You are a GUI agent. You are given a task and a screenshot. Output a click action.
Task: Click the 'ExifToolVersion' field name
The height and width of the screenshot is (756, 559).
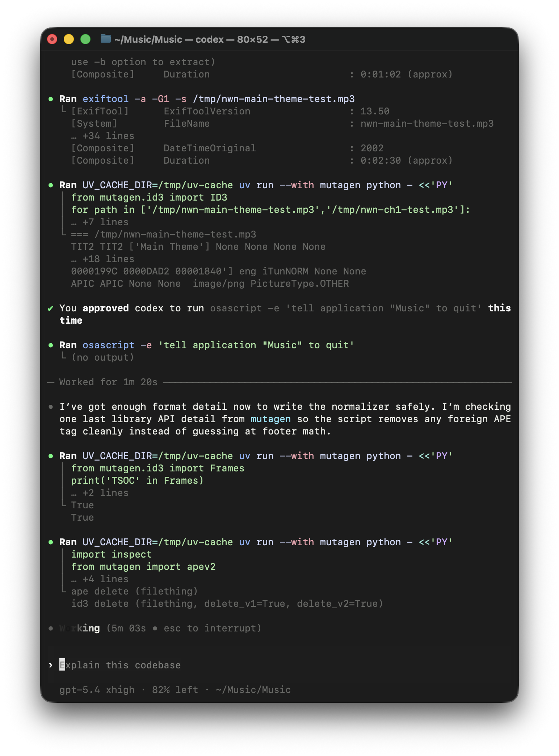(x=207, y=112)
